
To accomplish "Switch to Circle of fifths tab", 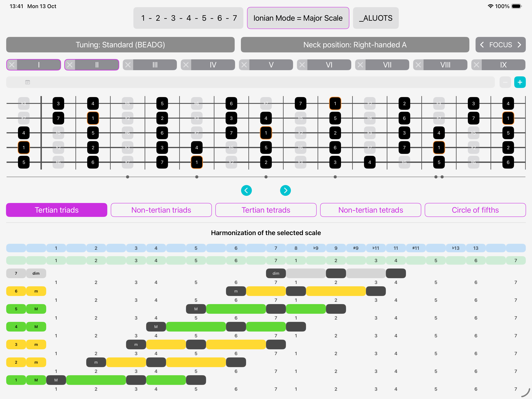I will coord(475,210).
